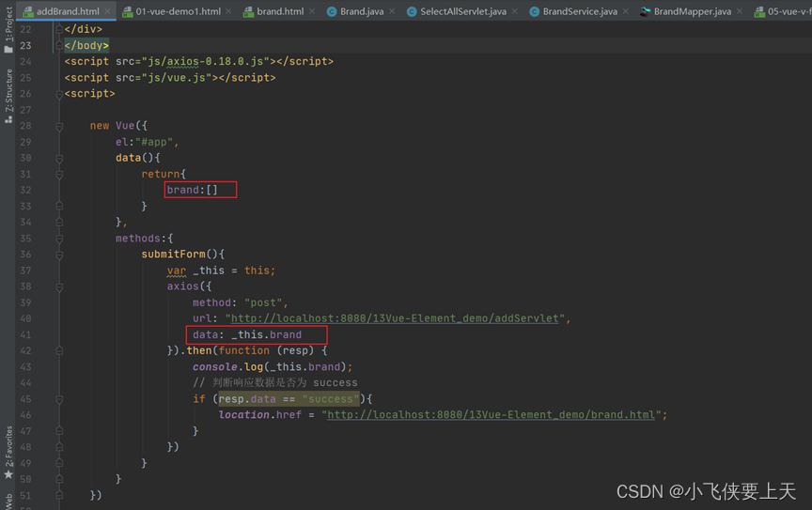The image size is (812, 510).
Task: Click the Favorites star icon
Action: click(x=8, y=474)
